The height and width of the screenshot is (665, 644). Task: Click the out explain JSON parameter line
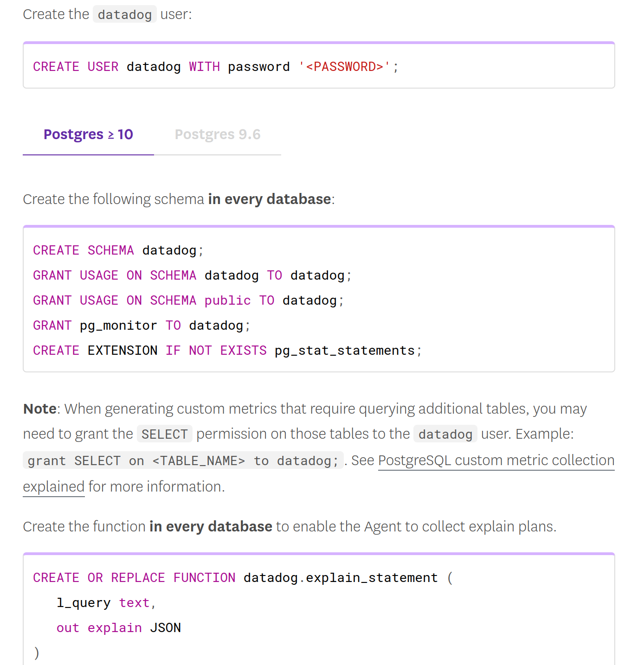tap(118, 627)
